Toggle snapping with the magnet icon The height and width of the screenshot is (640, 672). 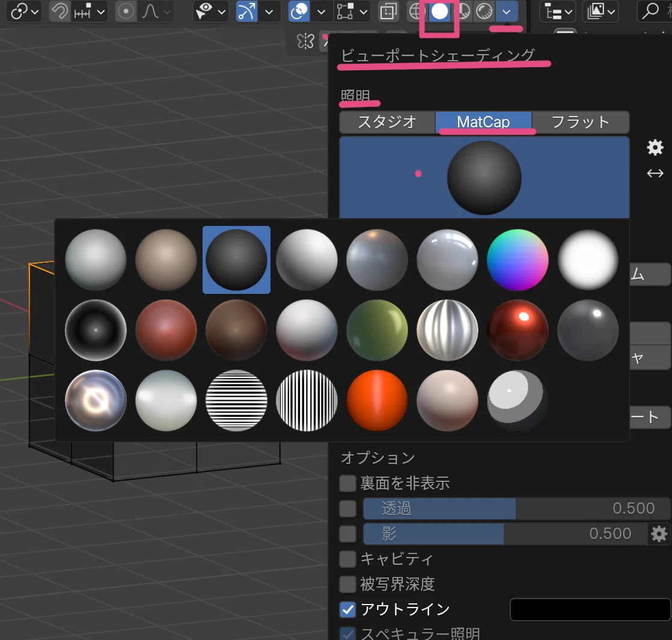(x=59, y=11)
